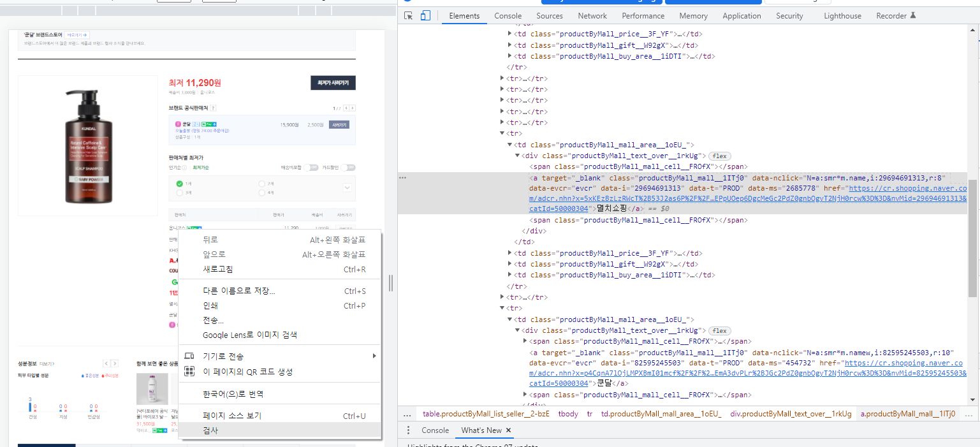The width and height of the screenshot is (980, 447).
Task: Collapse the tr element enclosing the 쿤달 anchor
Action: 502,309
